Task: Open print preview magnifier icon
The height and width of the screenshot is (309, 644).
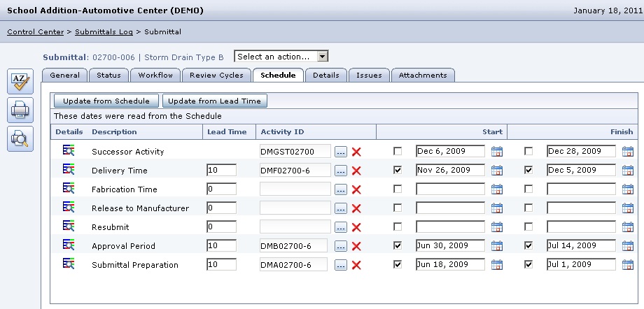Action: [20, 139]
